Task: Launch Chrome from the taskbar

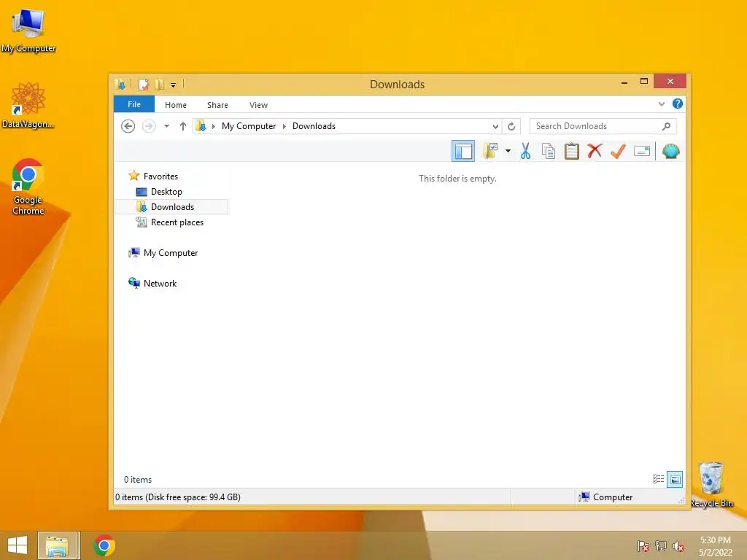Action: [104, 545]
